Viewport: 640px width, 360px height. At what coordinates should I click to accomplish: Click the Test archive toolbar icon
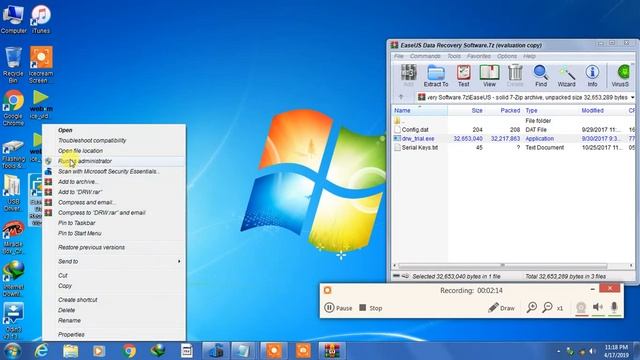click(463, 76)
